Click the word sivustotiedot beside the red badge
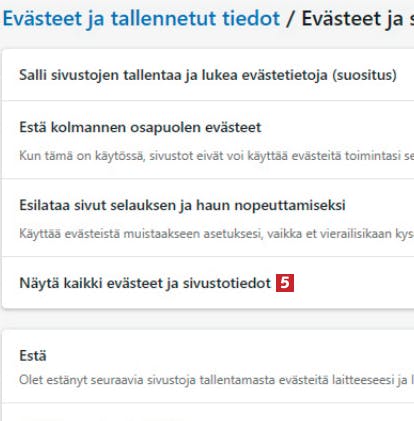Screen dimensions: 414x421 (227, 283)
